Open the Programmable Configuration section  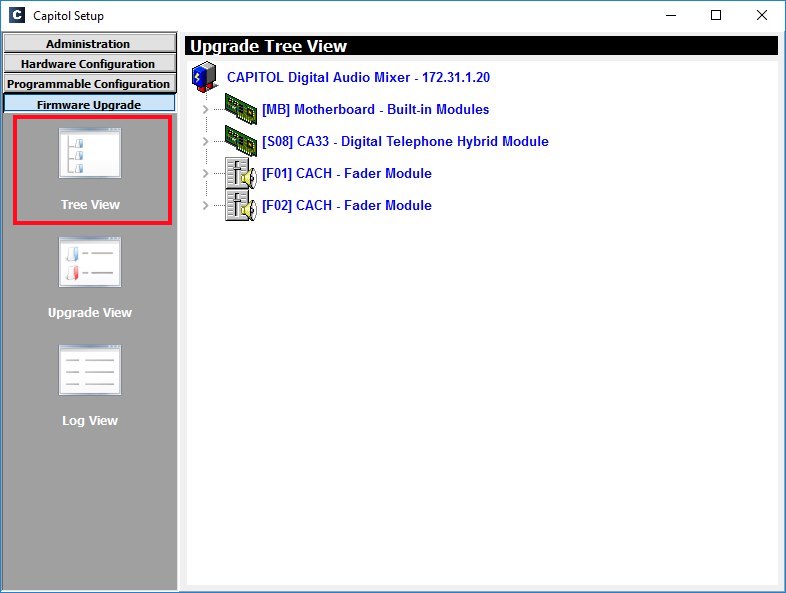pos(90,83)
